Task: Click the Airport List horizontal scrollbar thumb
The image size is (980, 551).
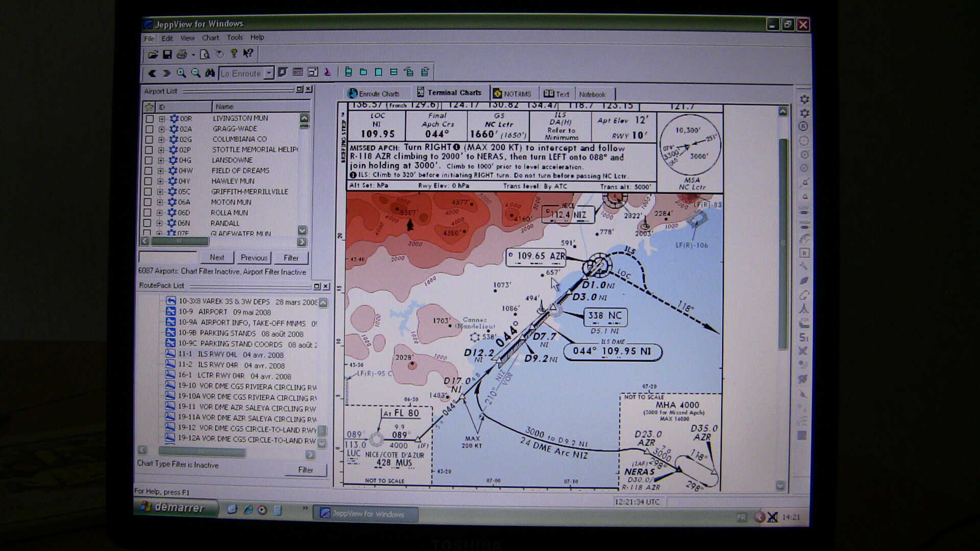Action: tap(179, 241)
